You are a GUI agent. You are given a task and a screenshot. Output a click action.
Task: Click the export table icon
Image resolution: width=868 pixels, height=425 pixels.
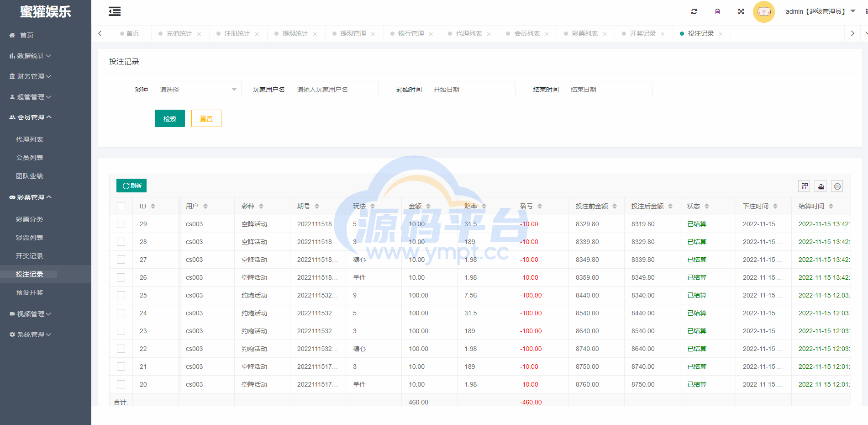(821, 186)
